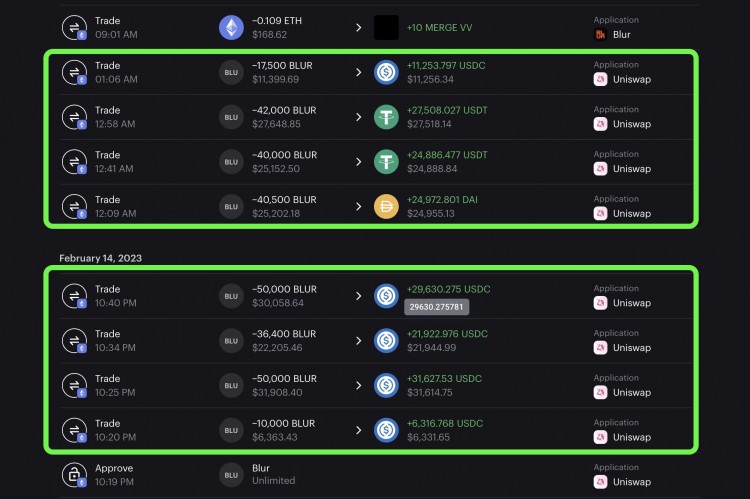Open the Uniswap link on 10:34 PM trade
This screenshot has width=750, height=499.
[631, 348]
